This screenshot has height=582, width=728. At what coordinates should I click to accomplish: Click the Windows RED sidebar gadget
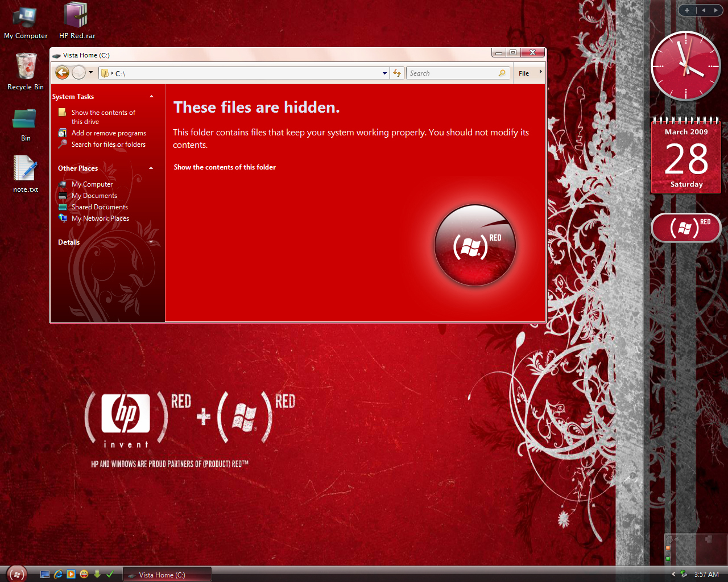[686, 228]
